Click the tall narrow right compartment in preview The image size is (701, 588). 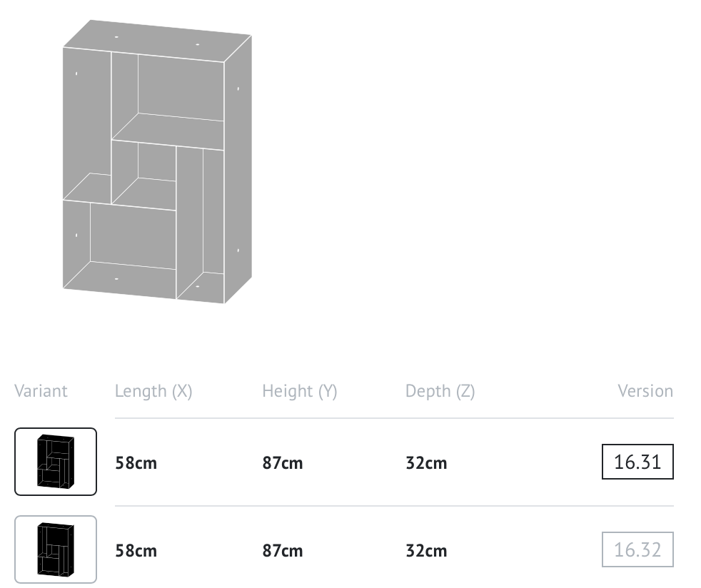[x=200, y=225]
